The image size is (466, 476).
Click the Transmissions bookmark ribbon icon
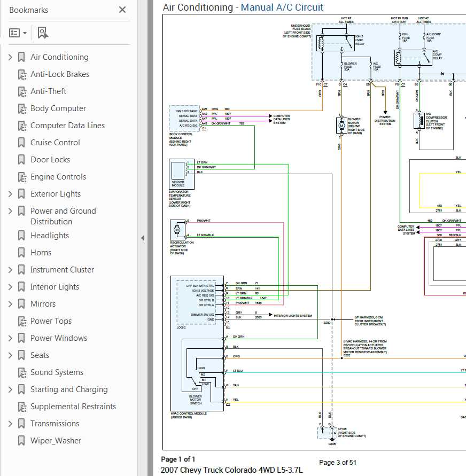21,424
